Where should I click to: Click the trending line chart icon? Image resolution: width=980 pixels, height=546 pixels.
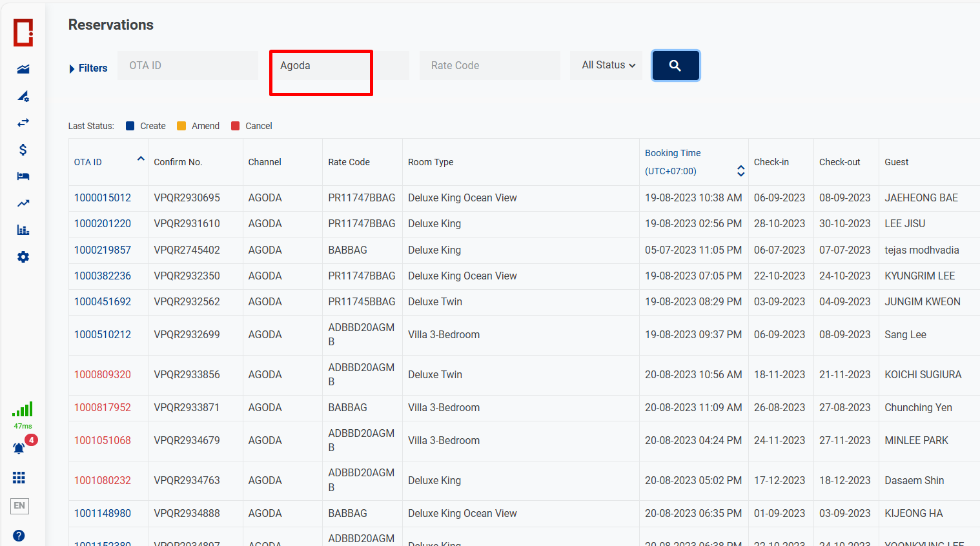[x=23, y=203]
